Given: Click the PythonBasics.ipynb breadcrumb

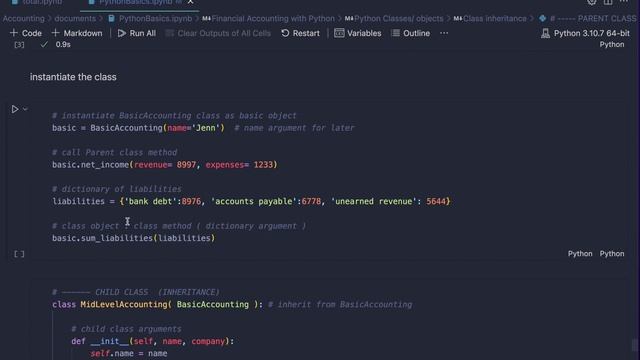Looking at the screenshot, I should click(155, 19).
